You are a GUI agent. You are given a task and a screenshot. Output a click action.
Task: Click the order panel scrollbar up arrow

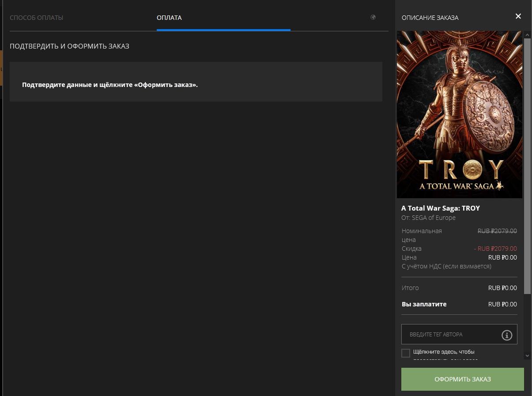[x=527, y=34]
